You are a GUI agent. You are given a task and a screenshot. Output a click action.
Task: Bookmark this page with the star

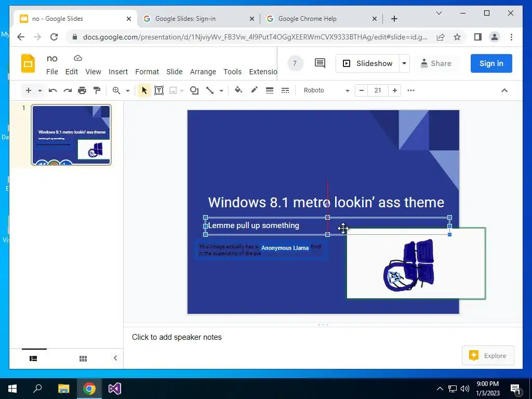click(457, 37)
